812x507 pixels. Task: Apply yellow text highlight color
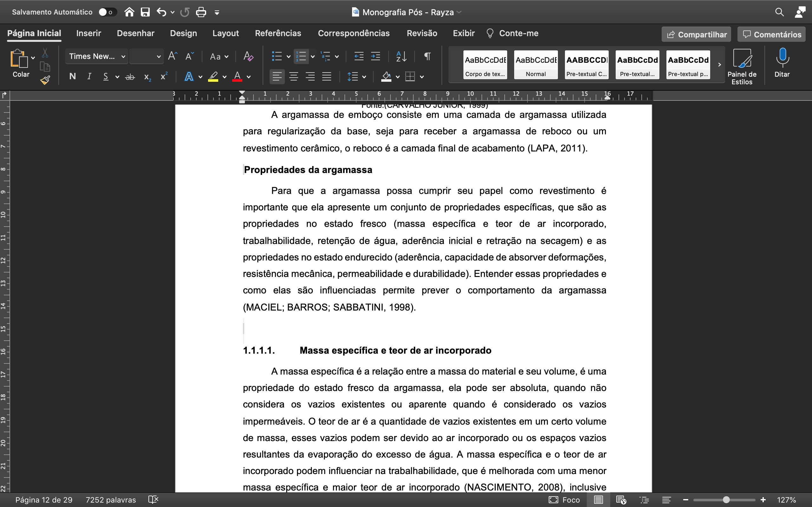click(213, 76)
